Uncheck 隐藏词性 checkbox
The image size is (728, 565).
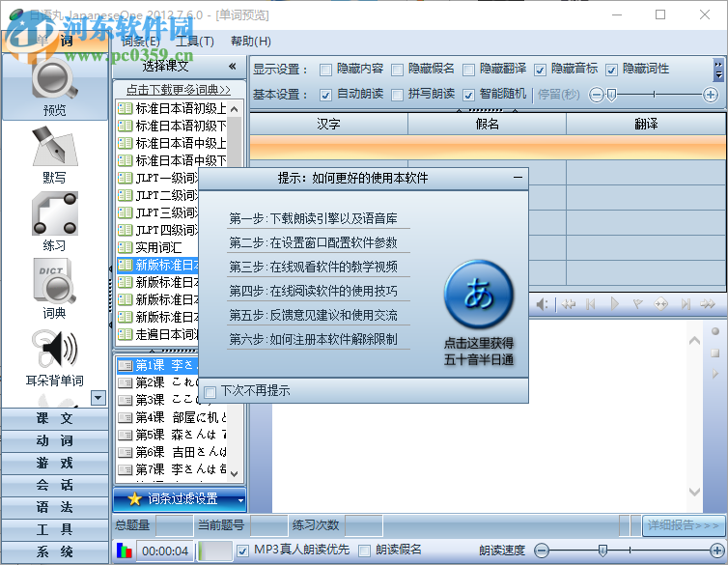click(611, 71)
